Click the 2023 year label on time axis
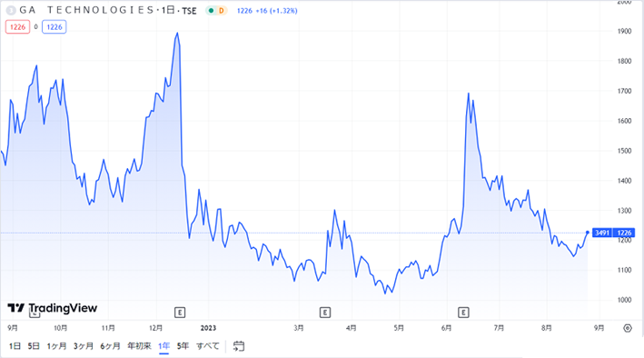The height and width of the screenshot is (358, 644). 208,328
